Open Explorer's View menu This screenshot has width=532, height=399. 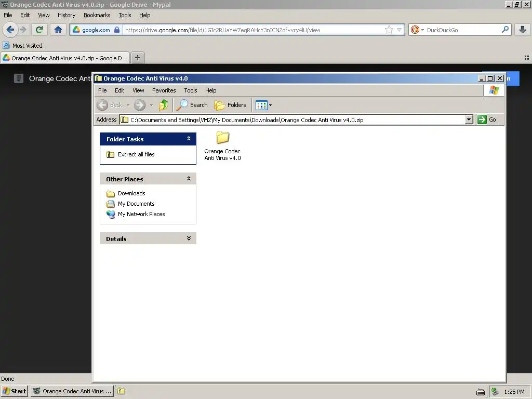[x=138, y=90]
